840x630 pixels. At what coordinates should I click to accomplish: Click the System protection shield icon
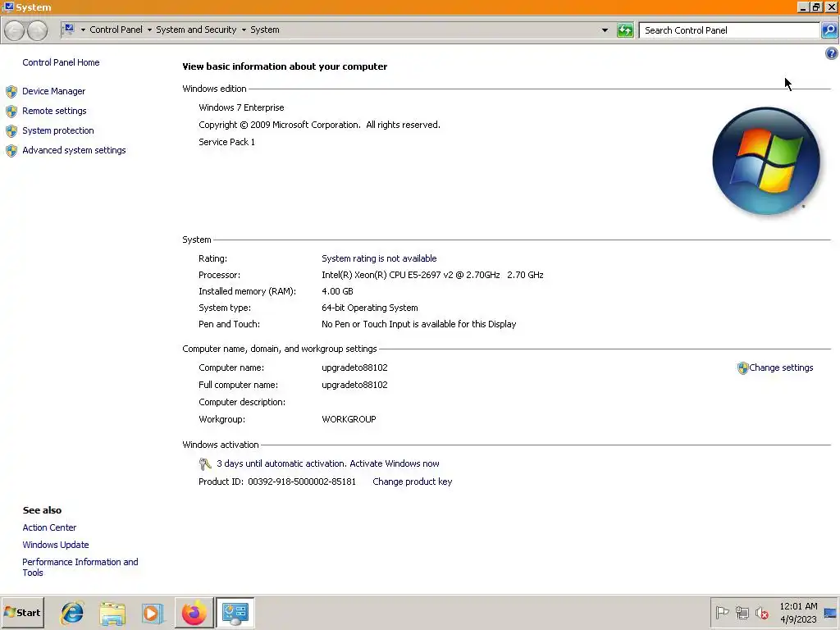click(x=11, y=131)
